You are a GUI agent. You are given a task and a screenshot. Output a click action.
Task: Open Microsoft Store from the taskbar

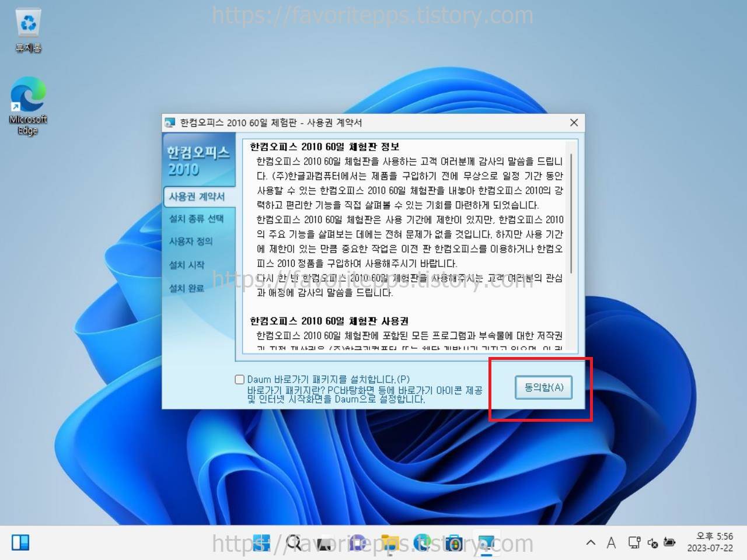click(x=453, y=542)
